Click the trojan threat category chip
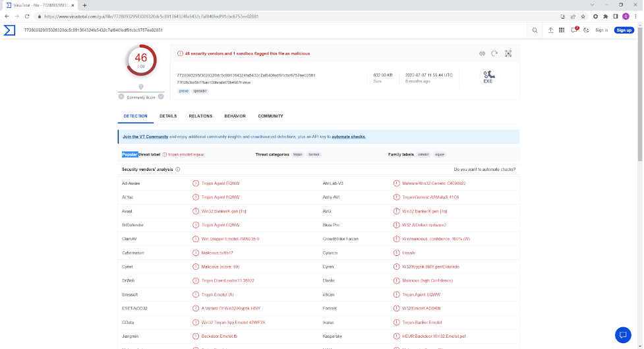This screenshot has height=349, width=644. point(298,154)
